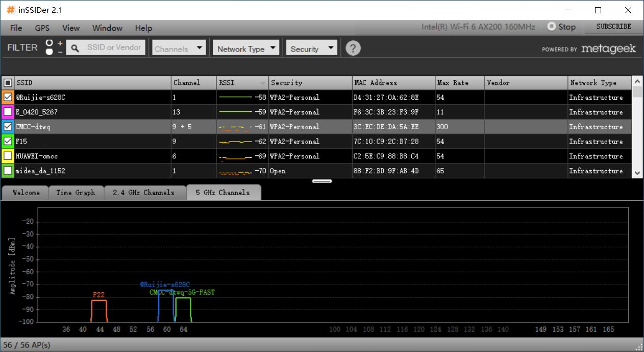Open the question mark help icon
The image size is (644, 352).
[353, 48]
